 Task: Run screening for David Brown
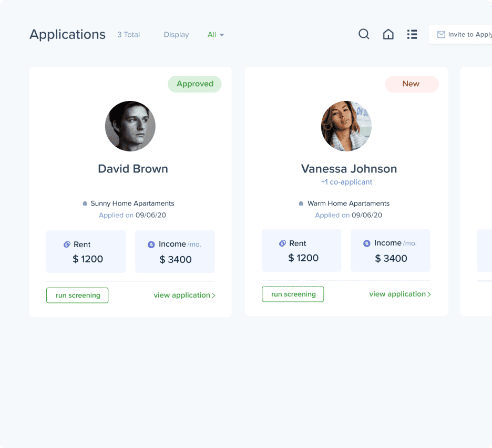(x=77, y=296)
